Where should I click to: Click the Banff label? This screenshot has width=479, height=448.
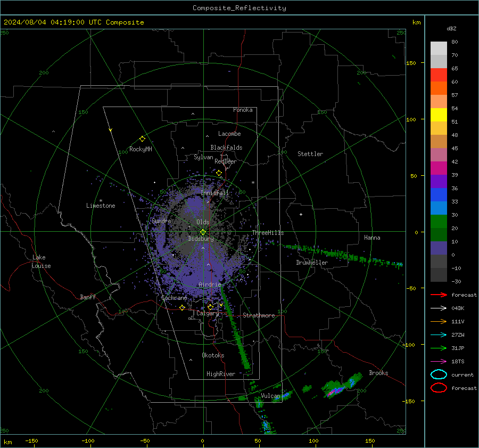coord(88,297)
